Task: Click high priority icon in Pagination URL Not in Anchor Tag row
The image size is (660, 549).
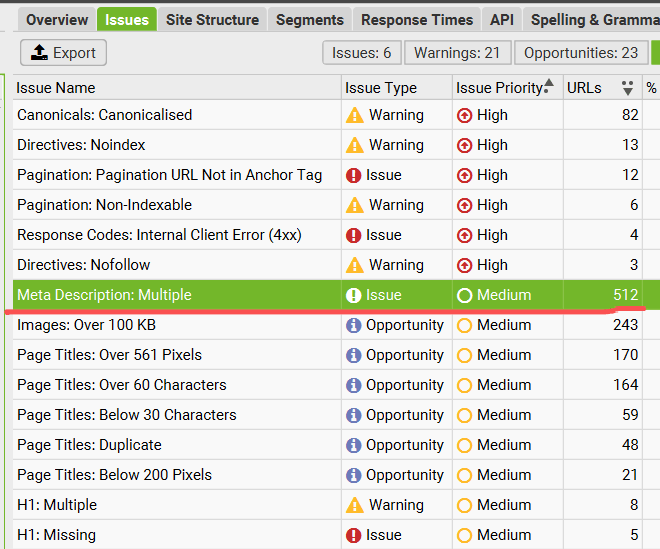Action: (x=464, y=175)
